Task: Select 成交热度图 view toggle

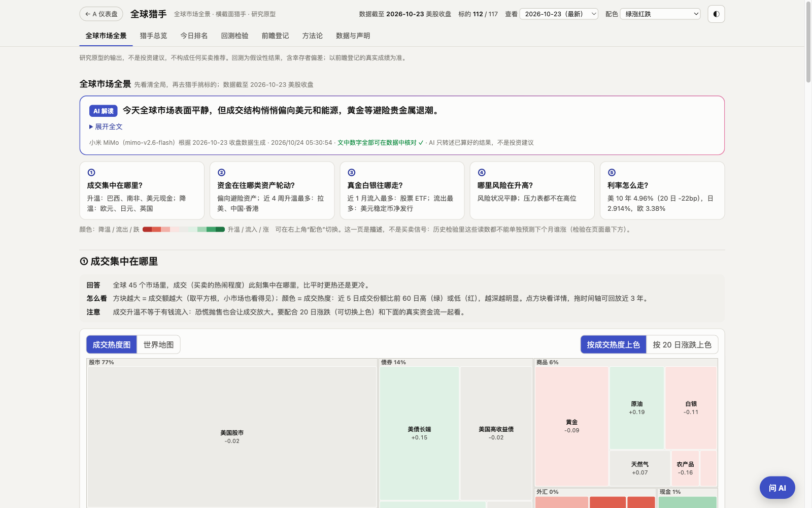Action: tap(112, 344)
